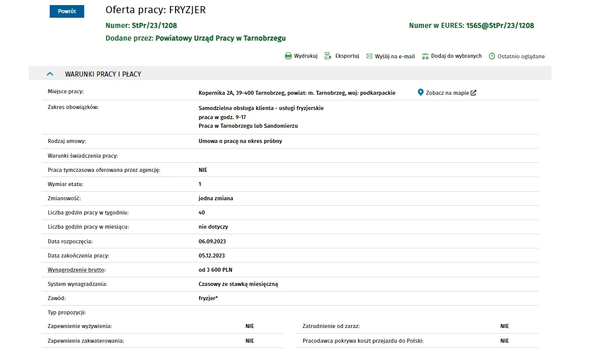Click Samodzielna obsługa klienta - usługi fryzjerskie
The image size is (597, 364).
click(x=261, y=108)
